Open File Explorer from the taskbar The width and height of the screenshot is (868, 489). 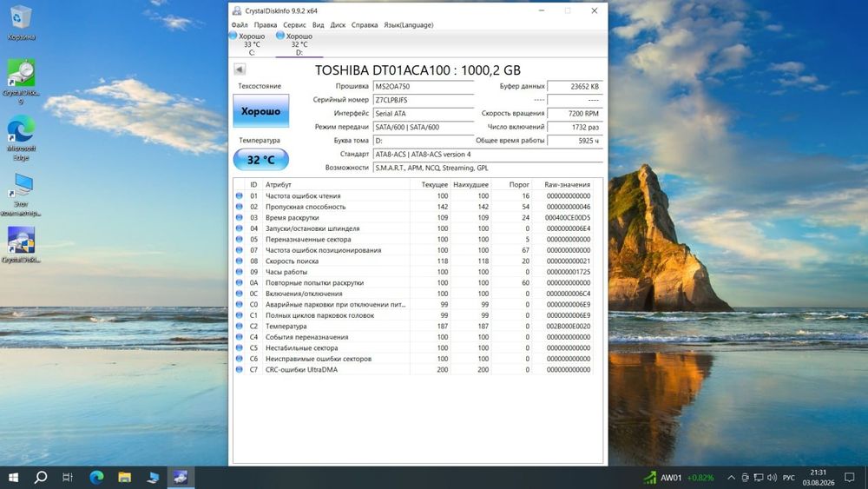[124, 478]
